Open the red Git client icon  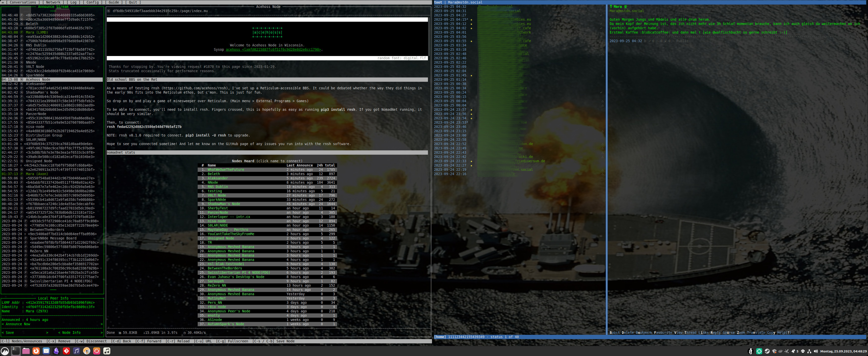tap(66, 351)
